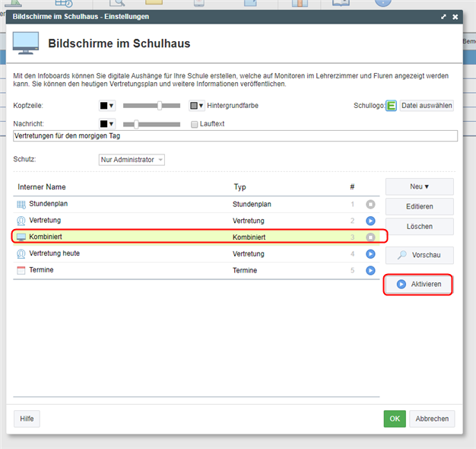Click the stop icon in the Stundenplan row
The width and height of the screenshot is (476, 449).
coord(370,205)
